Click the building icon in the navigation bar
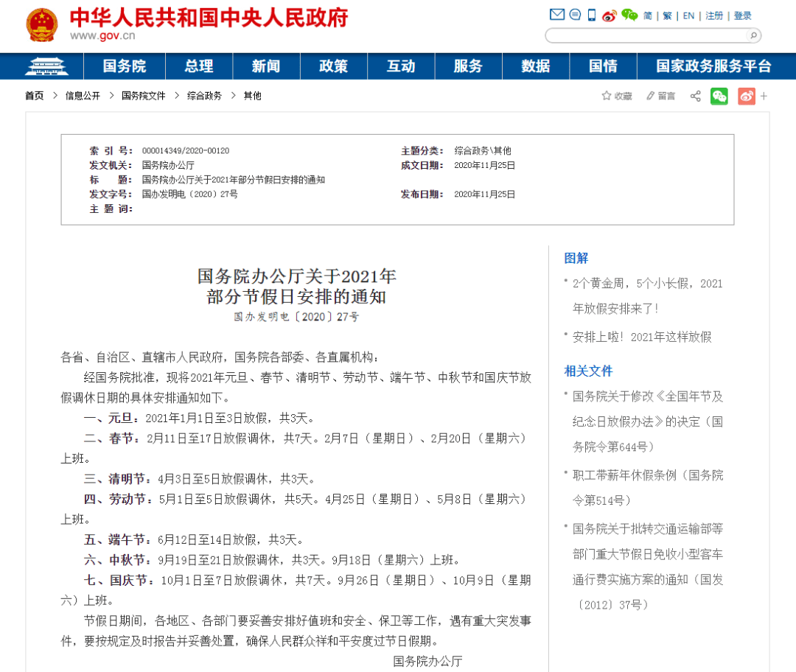Viewport: 796px width, 672px height. tap(46, 66)
